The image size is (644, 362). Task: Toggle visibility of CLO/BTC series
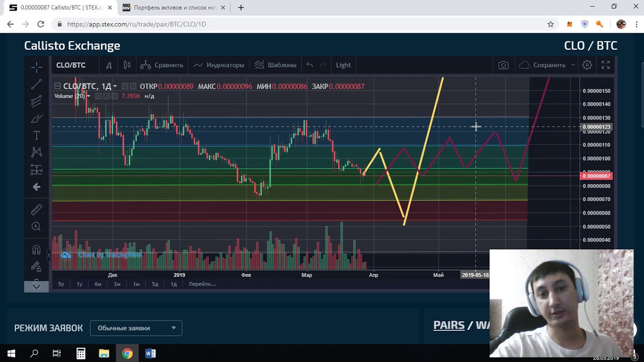point(125,86)
